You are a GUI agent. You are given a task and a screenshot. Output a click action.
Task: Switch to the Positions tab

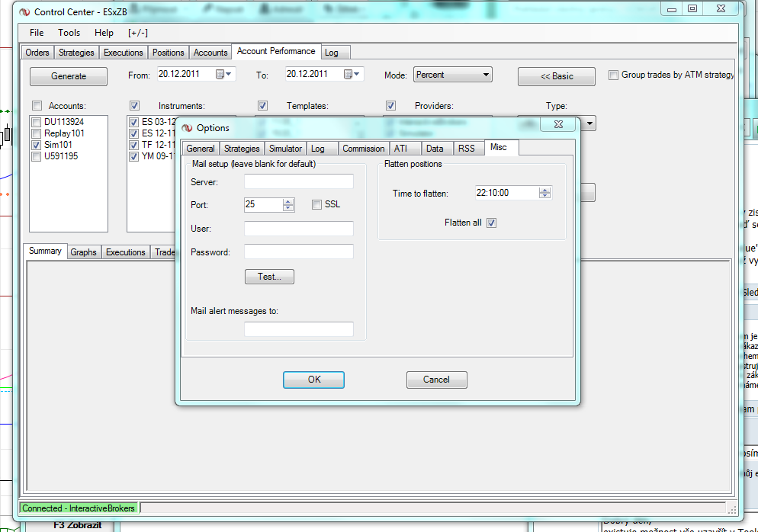[169, 52]
